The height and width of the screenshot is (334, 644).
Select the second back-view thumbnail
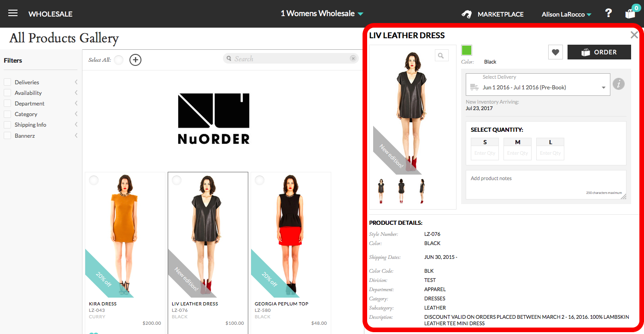pyautogui.click(x=401, y=191)
